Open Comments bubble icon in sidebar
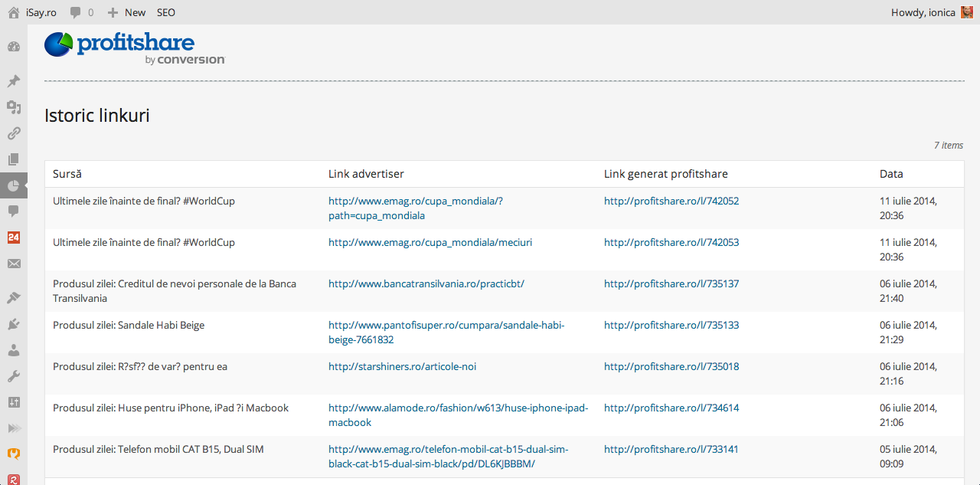 coord(14,211)
